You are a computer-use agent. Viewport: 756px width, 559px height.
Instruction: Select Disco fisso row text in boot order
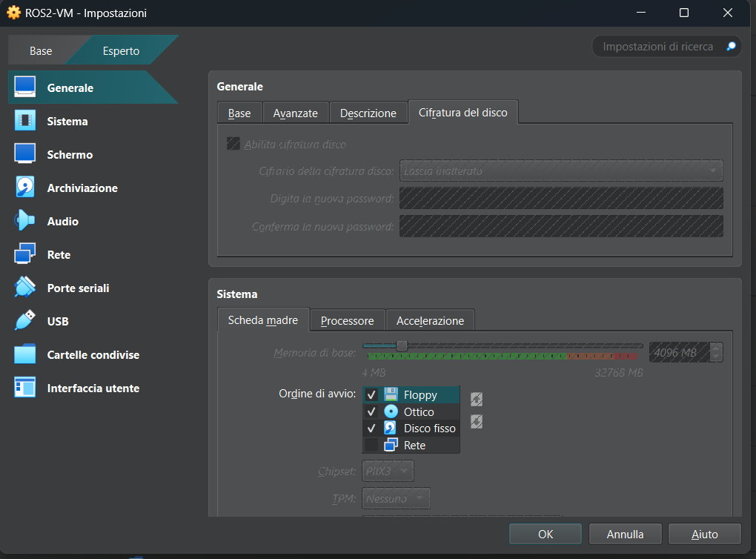click(x=430, y=429)
